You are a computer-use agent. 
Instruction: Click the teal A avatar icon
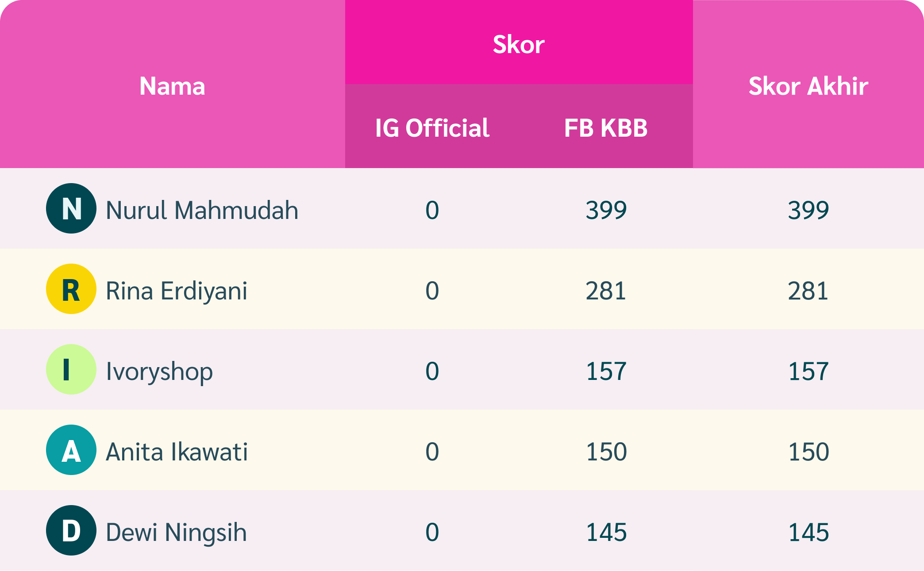[x=71, y=450]
